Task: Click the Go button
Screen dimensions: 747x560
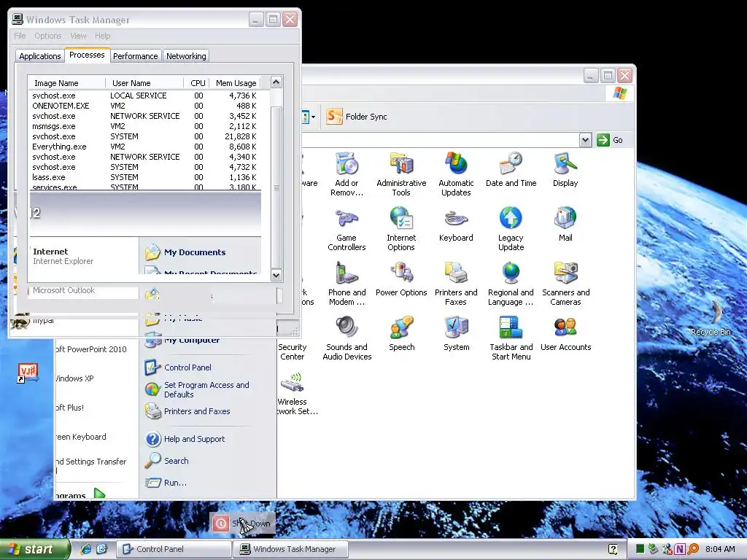Action: click(610, 140)
